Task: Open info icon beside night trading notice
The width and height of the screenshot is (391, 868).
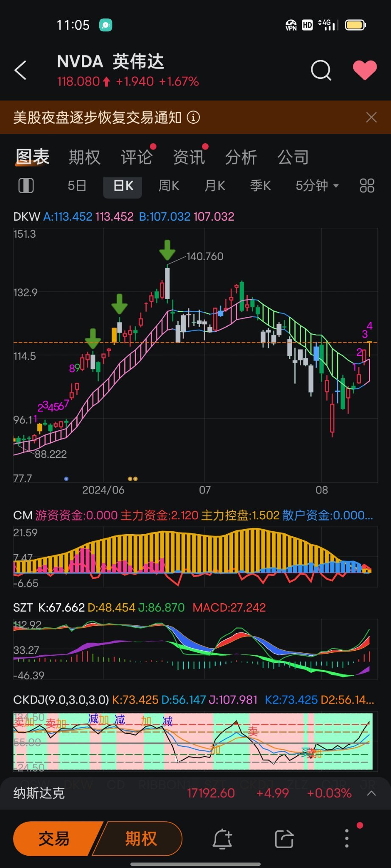Action: click(x=193, y=117)
